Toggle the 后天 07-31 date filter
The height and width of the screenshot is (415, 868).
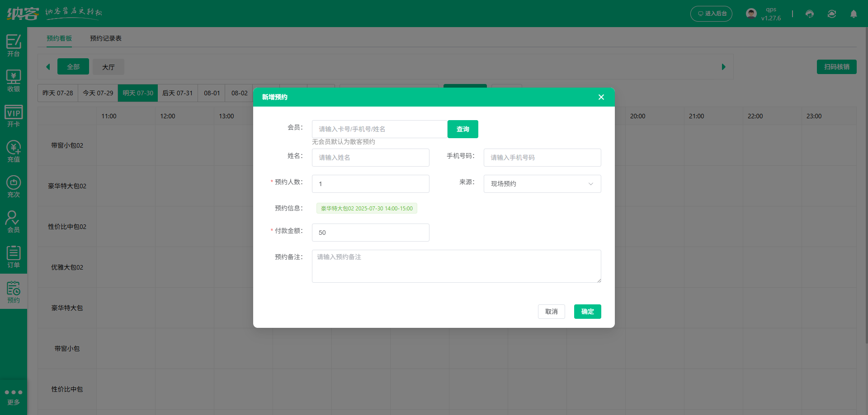(177, 93)
